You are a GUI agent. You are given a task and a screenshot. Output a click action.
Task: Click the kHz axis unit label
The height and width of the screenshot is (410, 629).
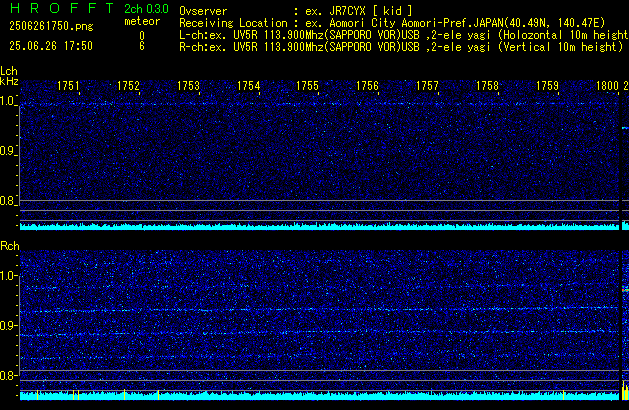[9, 81]
